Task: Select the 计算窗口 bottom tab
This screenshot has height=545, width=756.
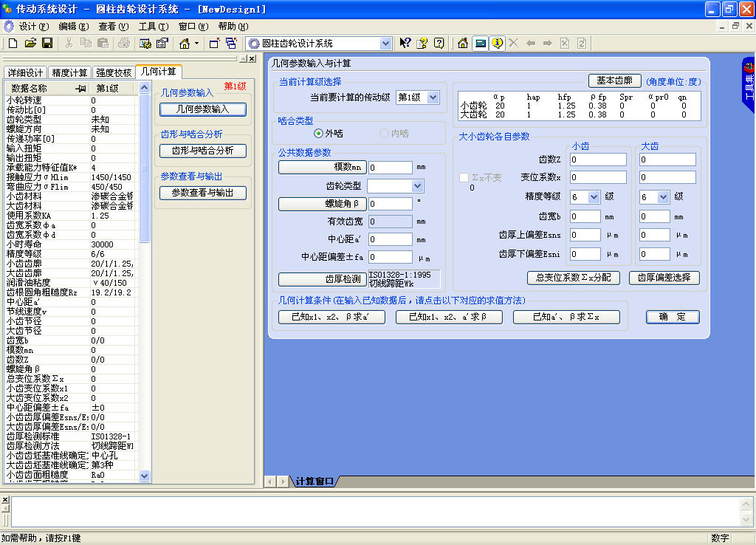Action: tap(315, 481)
